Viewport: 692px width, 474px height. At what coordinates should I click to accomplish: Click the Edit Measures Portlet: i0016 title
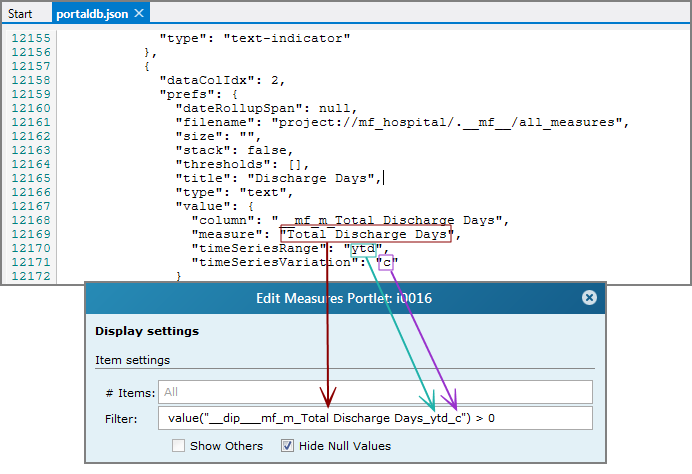point(344,298)
